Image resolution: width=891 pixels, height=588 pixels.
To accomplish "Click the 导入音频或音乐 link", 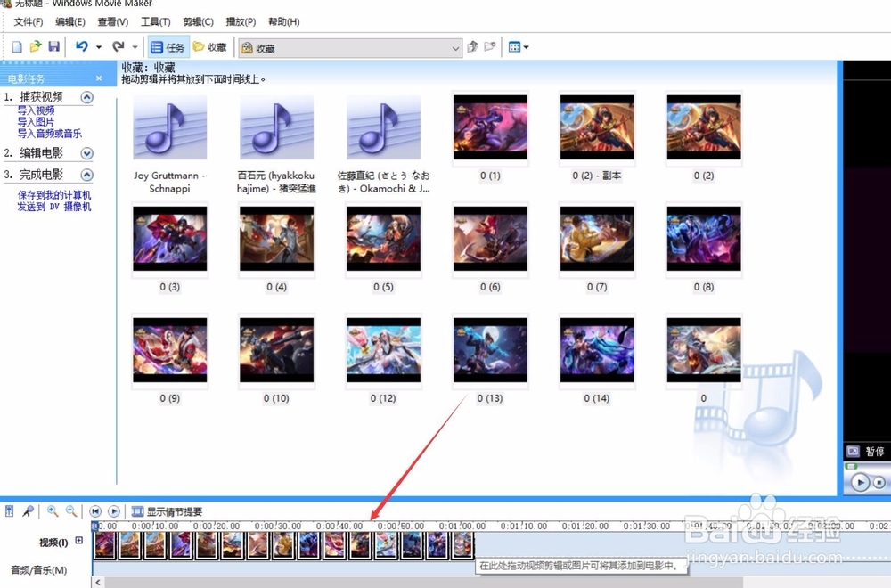I will [49, 134].
